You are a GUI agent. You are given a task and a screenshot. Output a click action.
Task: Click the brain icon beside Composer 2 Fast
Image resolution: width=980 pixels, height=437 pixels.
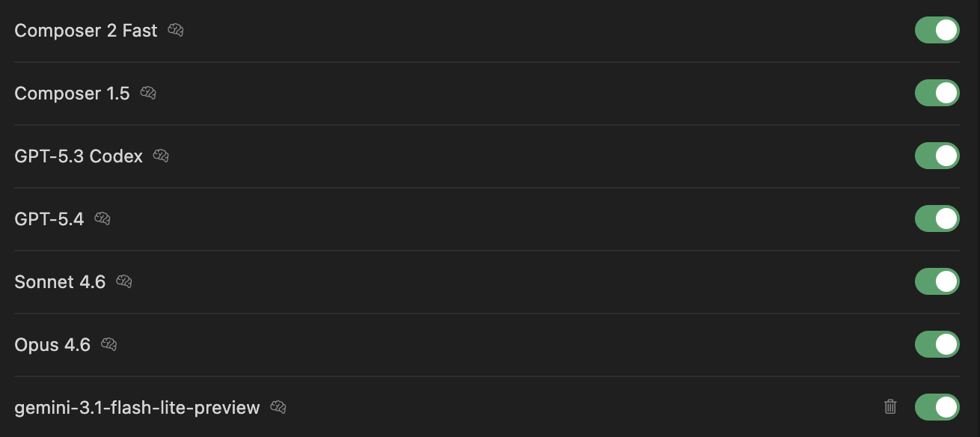point(176,31)
